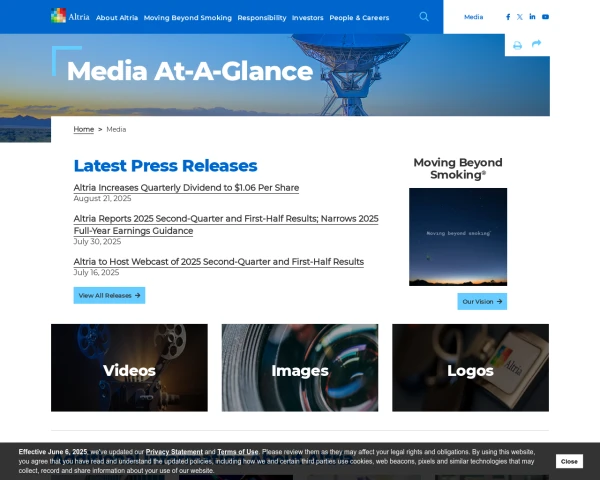
Task: Open Altria's YouTube icon
Action: (545, 17)
